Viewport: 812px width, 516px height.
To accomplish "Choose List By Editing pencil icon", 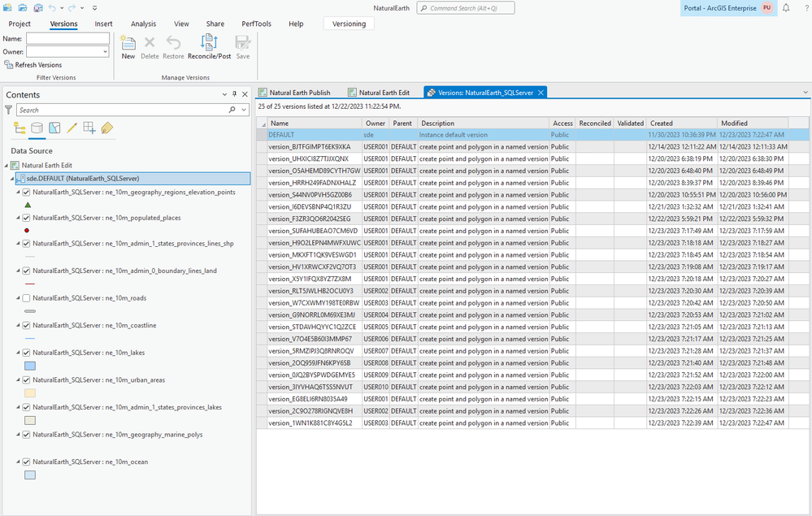I will pyautogui.click(x=72, y=128).
